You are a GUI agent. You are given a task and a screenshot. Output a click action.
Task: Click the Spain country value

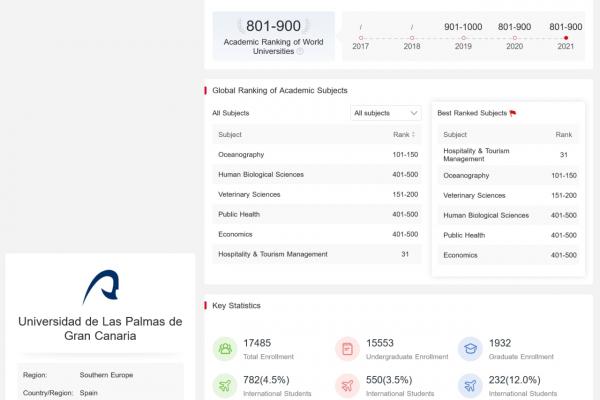click(x=89, y=393)
